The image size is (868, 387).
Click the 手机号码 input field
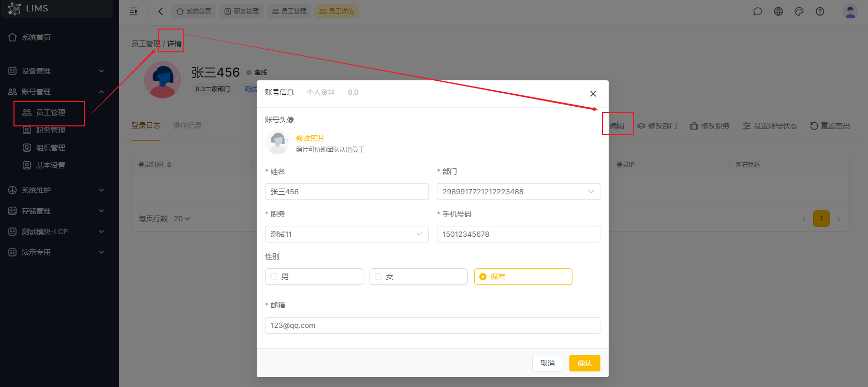pyautogui.click(x=519, y=234)
